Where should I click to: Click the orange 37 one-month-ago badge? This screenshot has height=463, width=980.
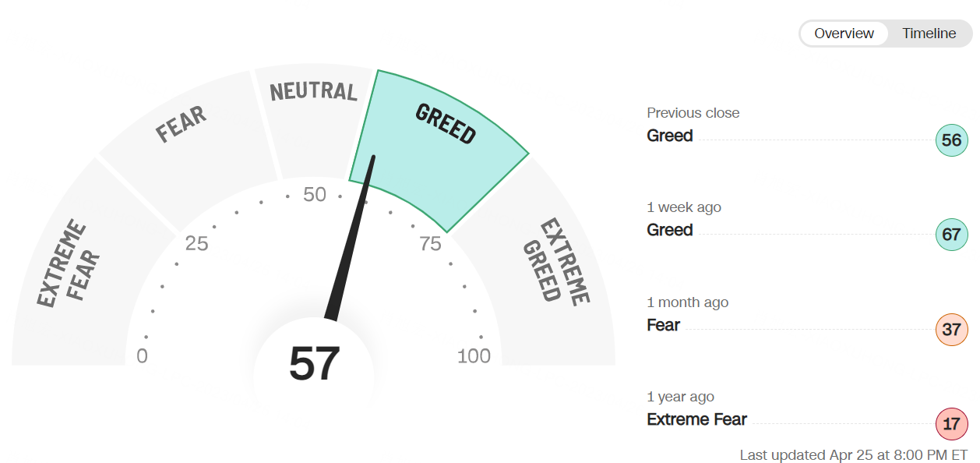coord(951,330)
